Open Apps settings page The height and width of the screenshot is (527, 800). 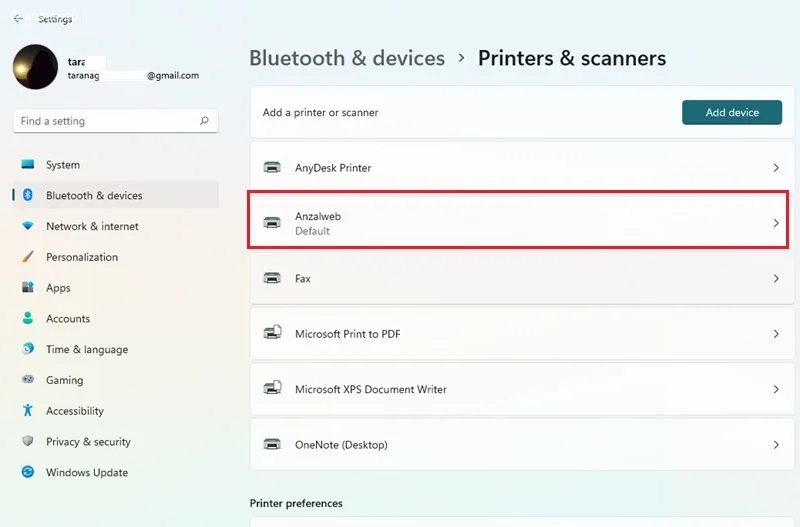116,288
